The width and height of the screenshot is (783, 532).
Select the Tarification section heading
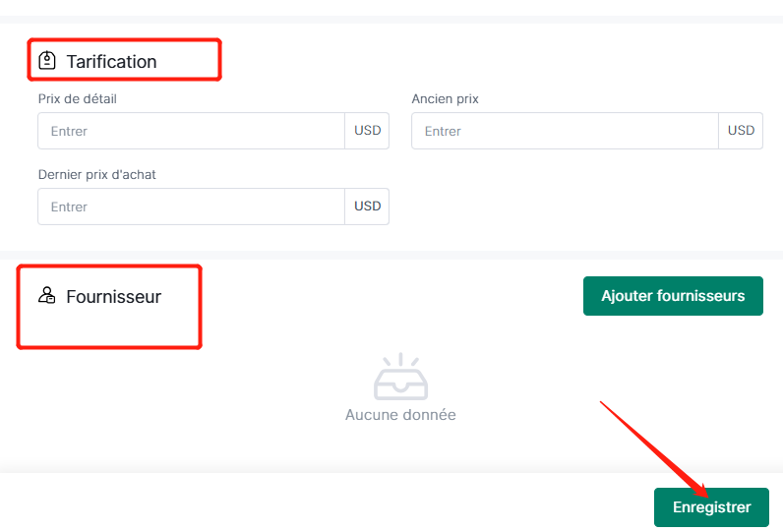[x=112, y=61]
